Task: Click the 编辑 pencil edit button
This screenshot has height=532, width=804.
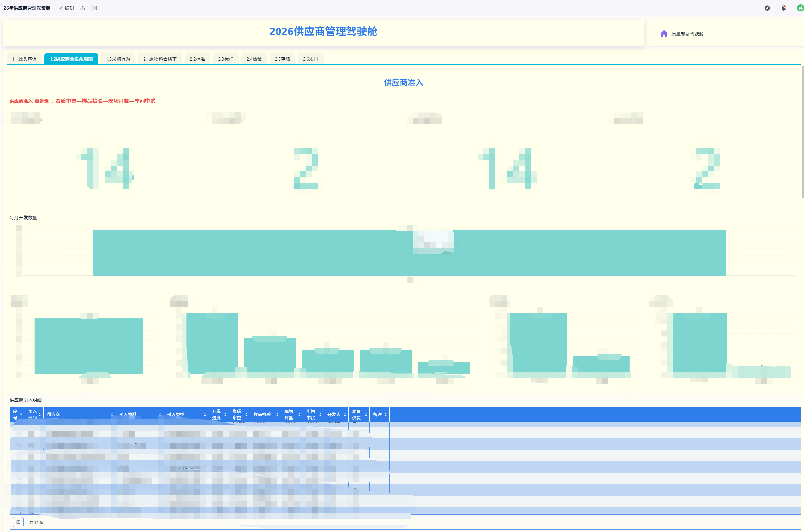Action: (x=66, y=8)
